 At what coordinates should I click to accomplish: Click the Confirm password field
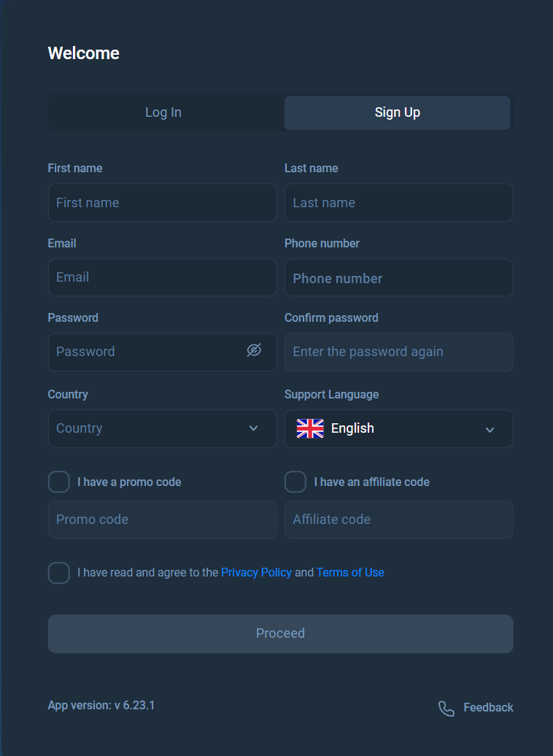[398, 352]
